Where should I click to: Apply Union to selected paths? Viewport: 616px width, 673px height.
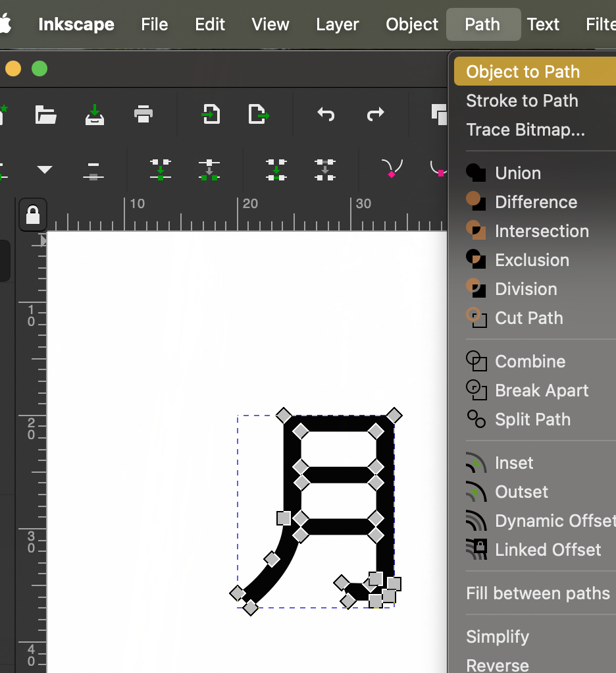518,173
